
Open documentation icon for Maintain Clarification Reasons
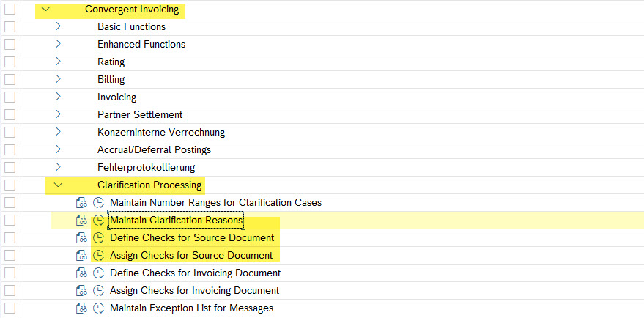pyautogui.click(x=81, y=221)
